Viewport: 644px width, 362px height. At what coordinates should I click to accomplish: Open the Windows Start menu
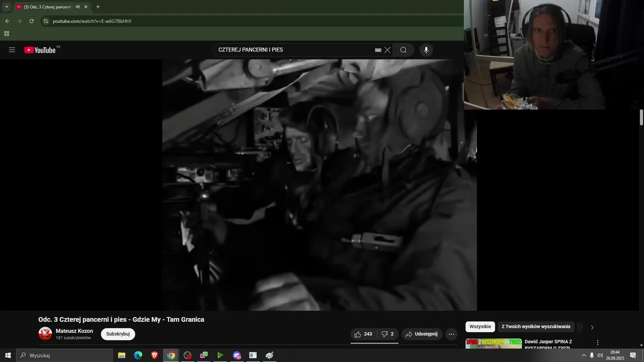[x=8, y=355]
